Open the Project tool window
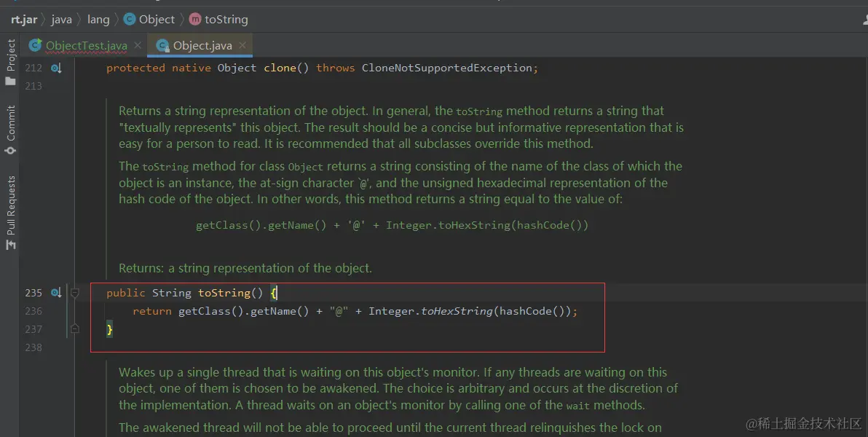 pyautogui.click(x=10, y=62)
